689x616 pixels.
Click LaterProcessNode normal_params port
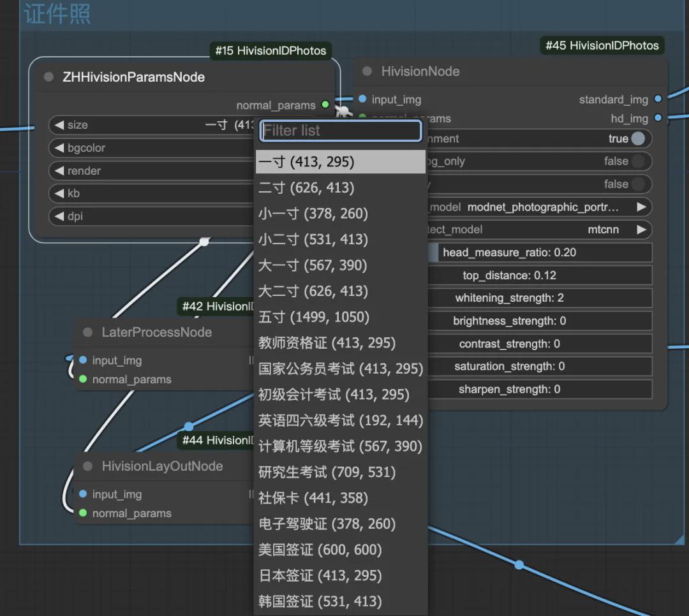pyautogui.click(x=83, y=379)
